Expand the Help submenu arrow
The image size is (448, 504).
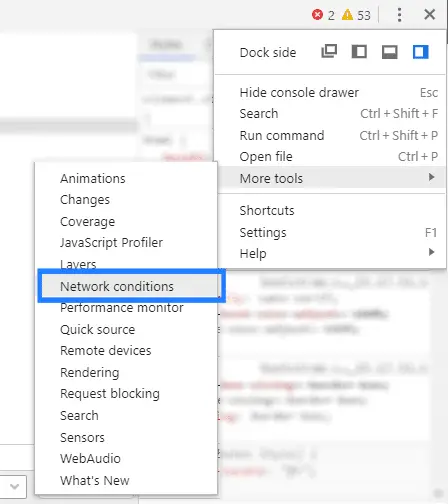coord(431,252)
